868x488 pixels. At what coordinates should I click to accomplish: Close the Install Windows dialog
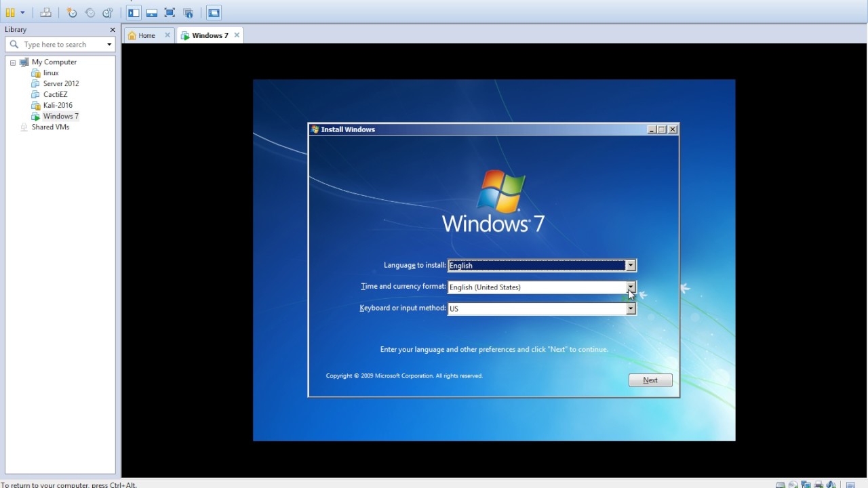point(673,129)
